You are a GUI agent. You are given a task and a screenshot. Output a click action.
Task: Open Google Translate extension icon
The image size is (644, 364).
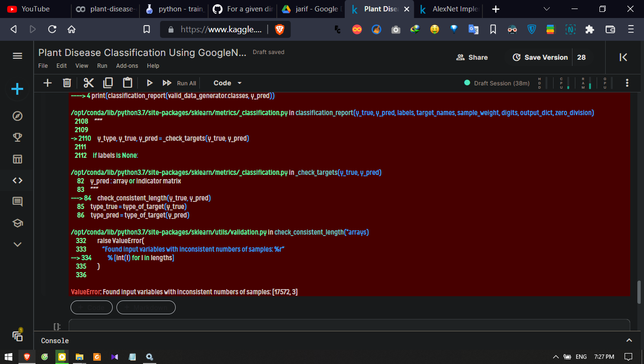tap(474, 29)
